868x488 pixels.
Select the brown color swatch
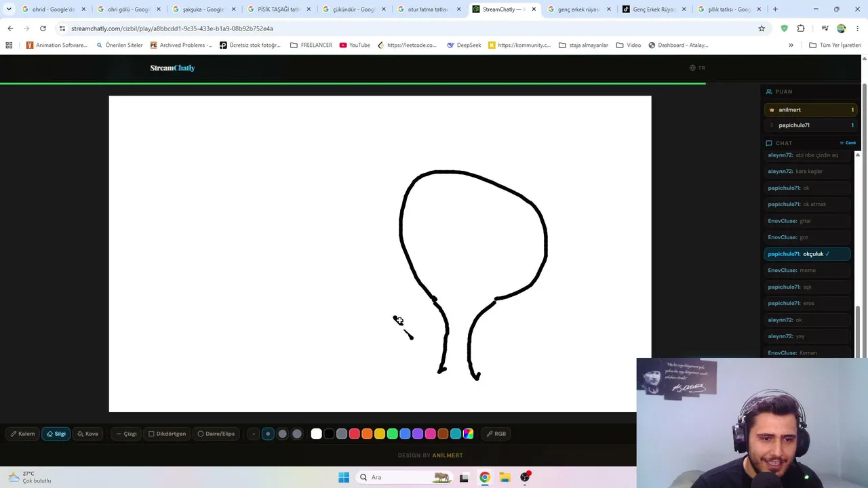pos(443,434)
